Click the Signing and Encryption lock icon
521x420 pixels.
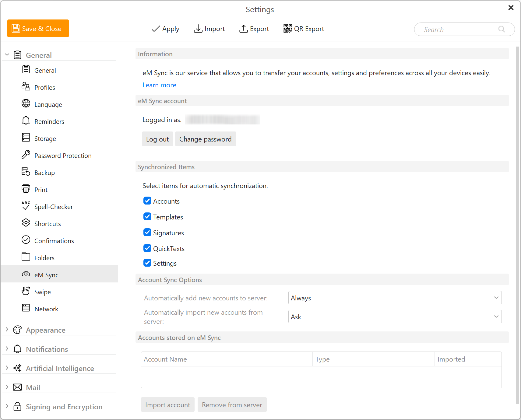(17, 407)
